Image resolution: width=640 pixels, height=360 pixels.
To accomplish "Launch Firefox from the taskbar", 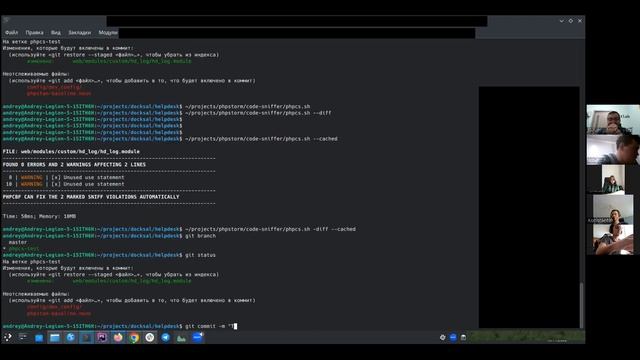I will pos(118,338).
